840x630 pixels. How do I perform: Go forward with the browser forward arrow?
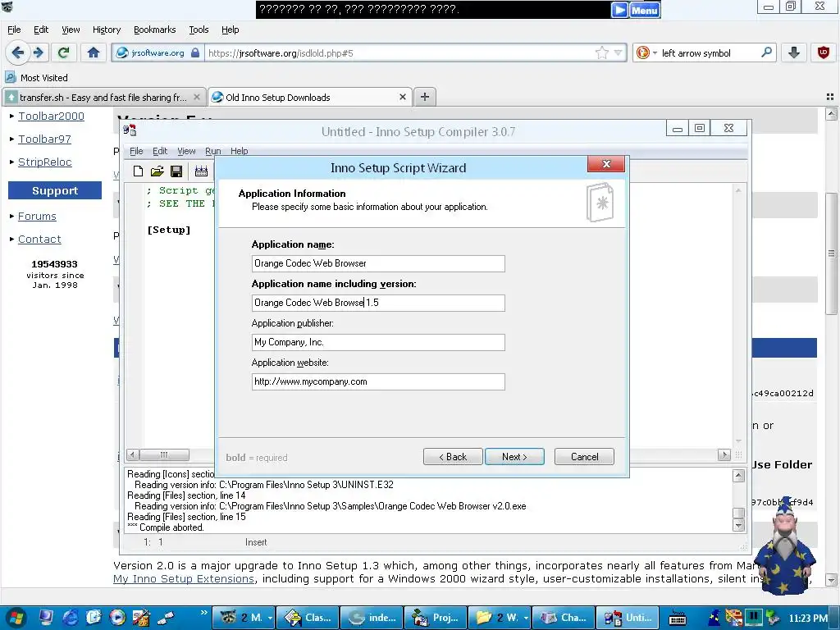(x=38, y=52)
